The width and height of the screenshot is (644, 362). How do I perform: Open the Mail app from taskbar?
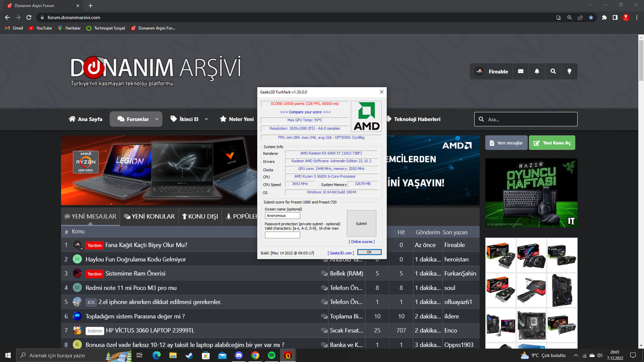(222, 355)
